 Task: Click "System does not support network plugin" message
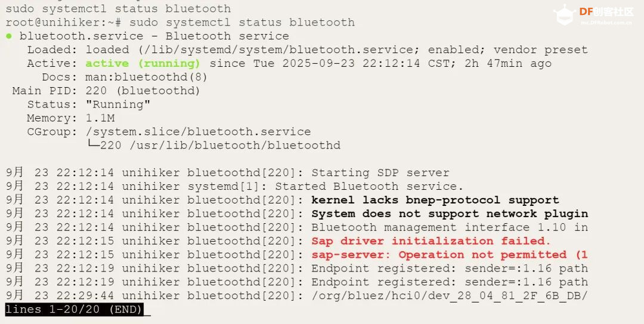click(x=450, y=214)
